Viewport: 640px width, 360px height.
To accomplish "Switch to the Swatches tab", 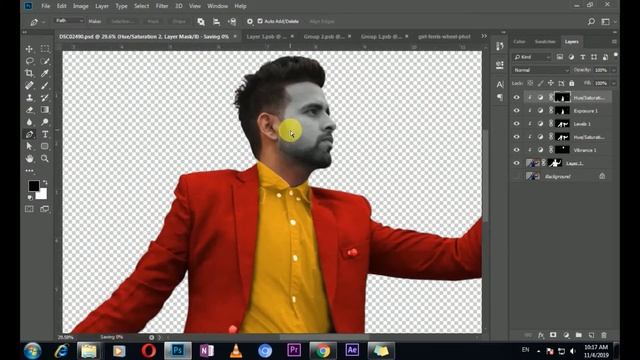I will pyautogui.click(x=545, y=42).
